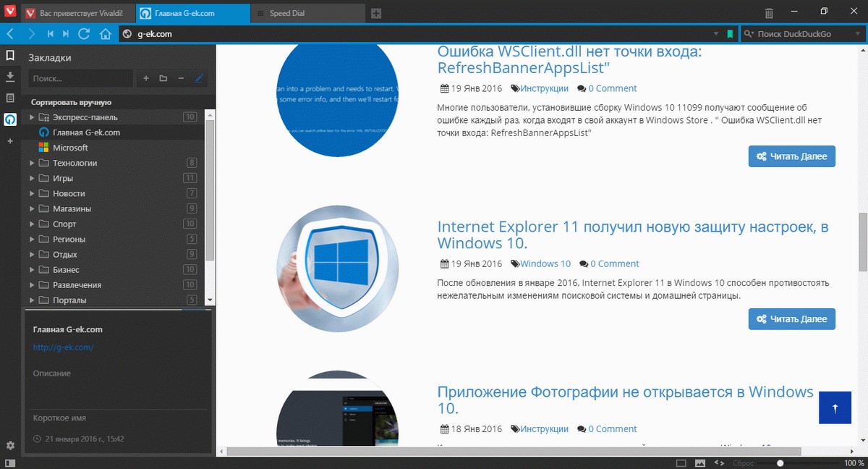Click the fast forward navigation button

[66, 34]
